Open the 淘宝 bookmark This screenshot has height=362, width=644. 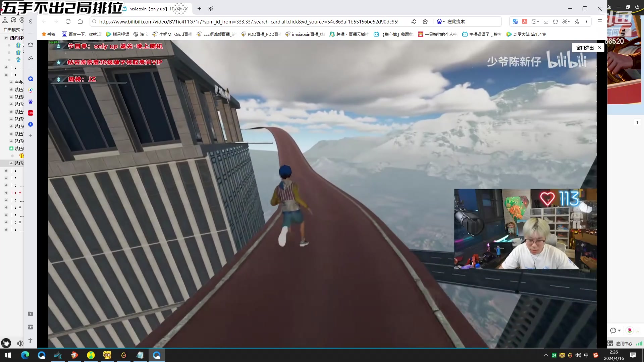pyautogui.click(x=141, y=34)
